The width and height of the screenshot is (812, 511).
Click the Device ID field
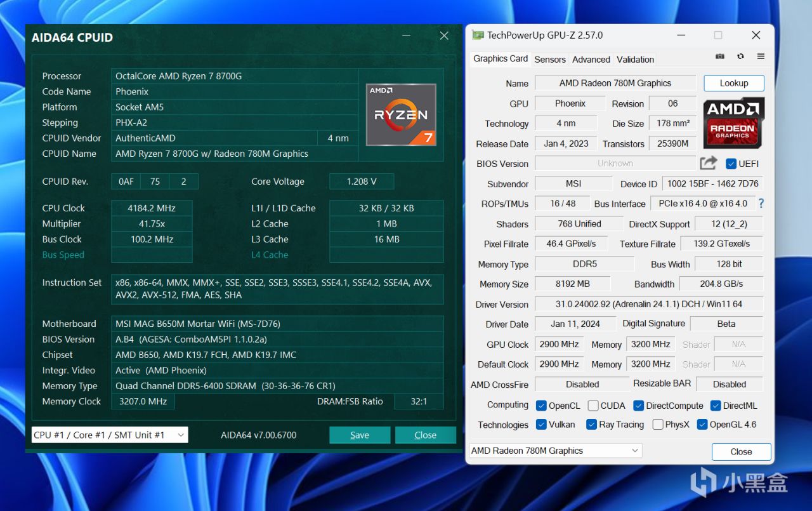[713, 183]
